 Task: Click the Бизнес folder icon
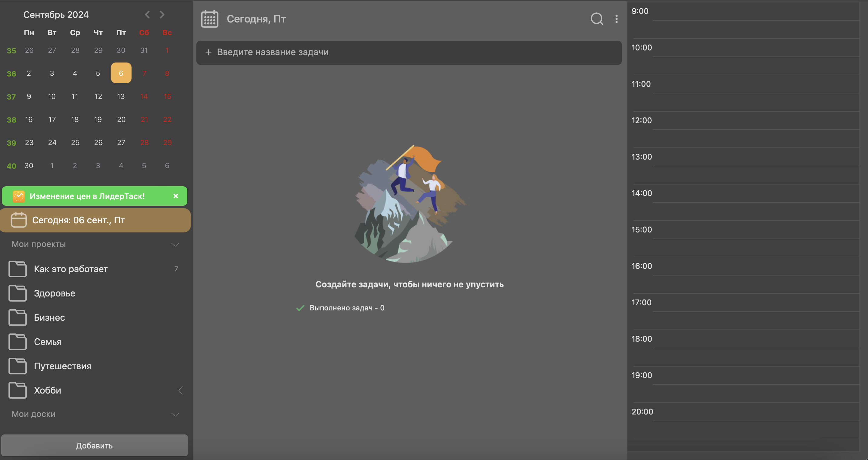18,317
